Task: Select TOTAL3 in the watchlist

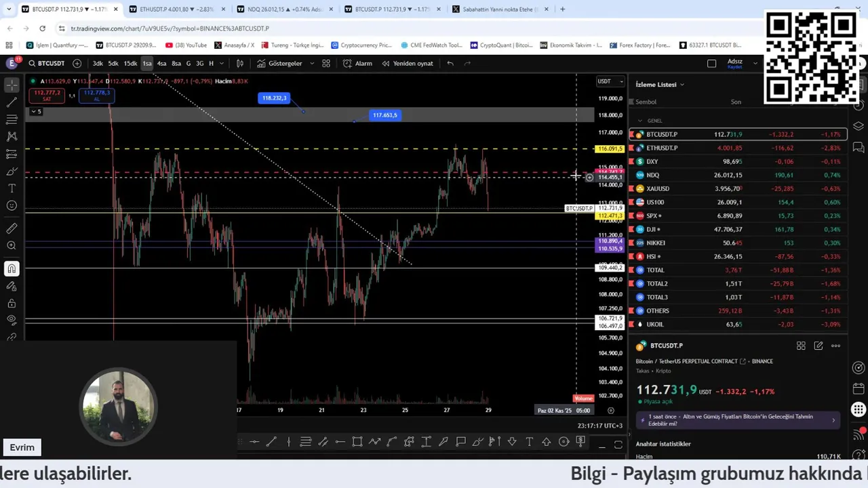Action: click(738, 297)
